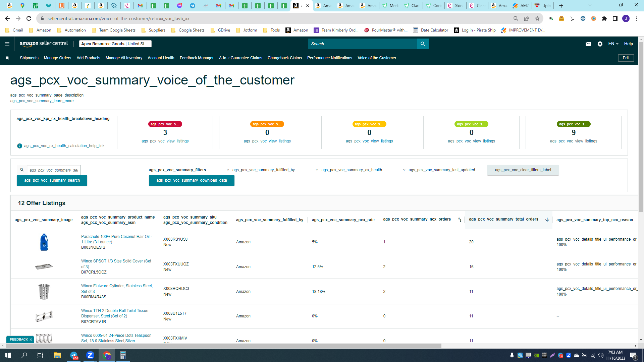Open Add Products menu item
Viewport: 644px width, 362px height.
click(x=88, y=58)
